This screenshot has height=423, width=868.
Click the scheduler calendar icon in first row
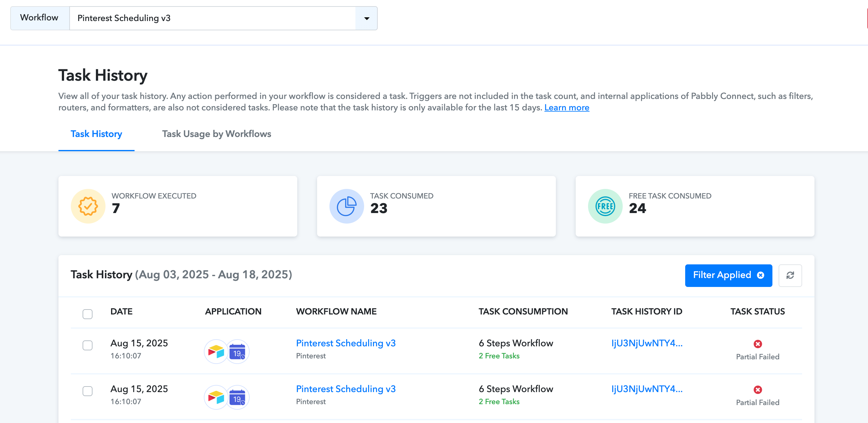coord(238,352)
